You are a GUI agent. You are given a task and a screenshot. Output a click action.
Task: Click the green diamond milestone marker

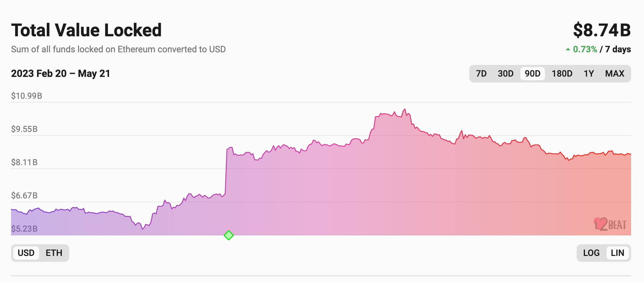point(229,235)
